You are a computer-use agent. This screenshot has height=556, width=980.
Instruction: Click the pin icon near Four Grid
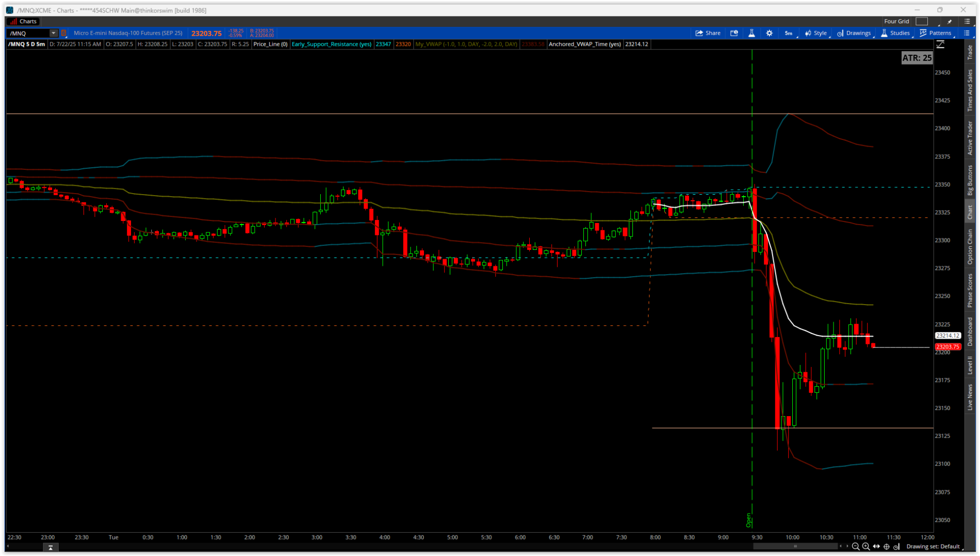pyautogui.click(x=950, y=22)
